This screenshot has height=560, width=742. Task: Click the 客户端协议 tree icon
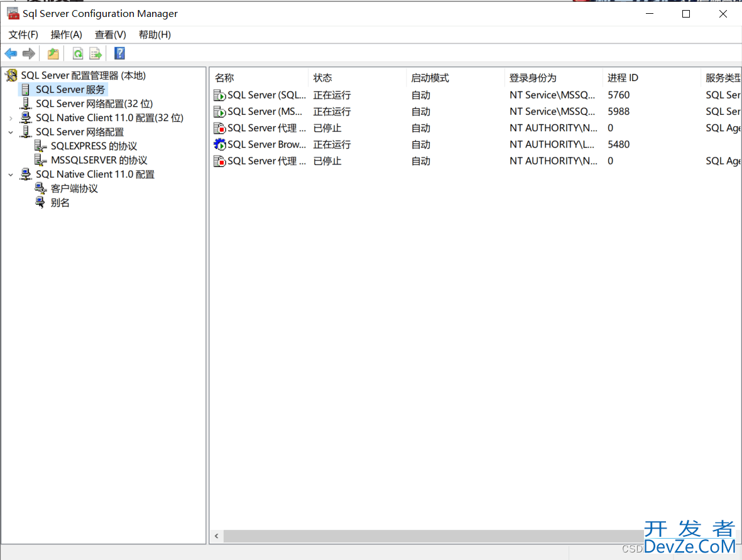coord(41,189)
